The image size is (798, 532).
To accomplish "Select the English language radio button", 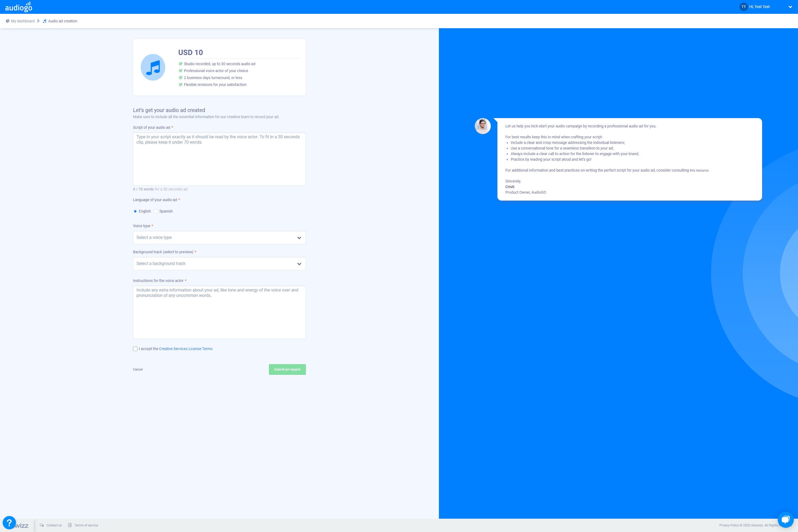I will click(135, 211).
